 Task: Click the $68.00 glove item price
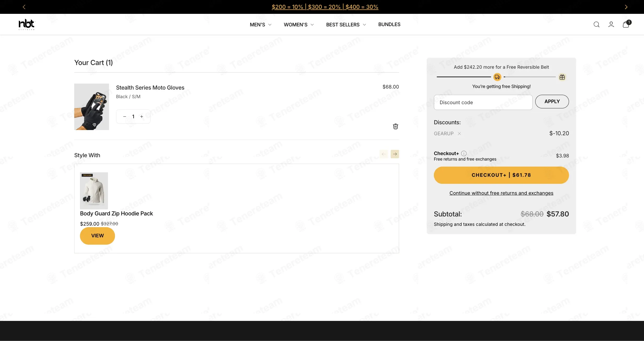pos(390,87)
